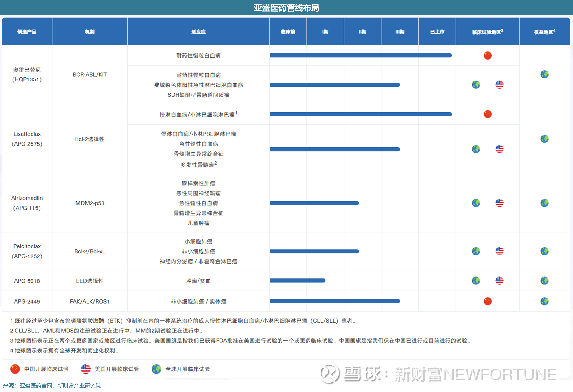Click the APG-5918 progress bar

click(x=297, y=280)
